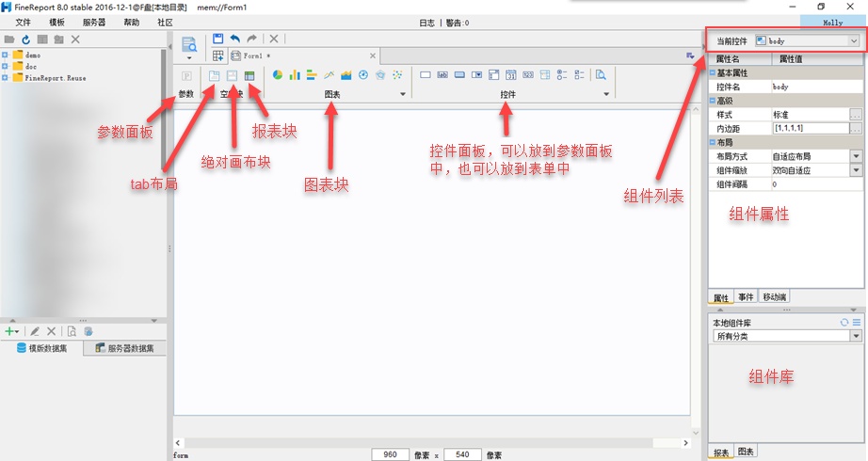Collapse the 基本属性 section

point(713,72)
